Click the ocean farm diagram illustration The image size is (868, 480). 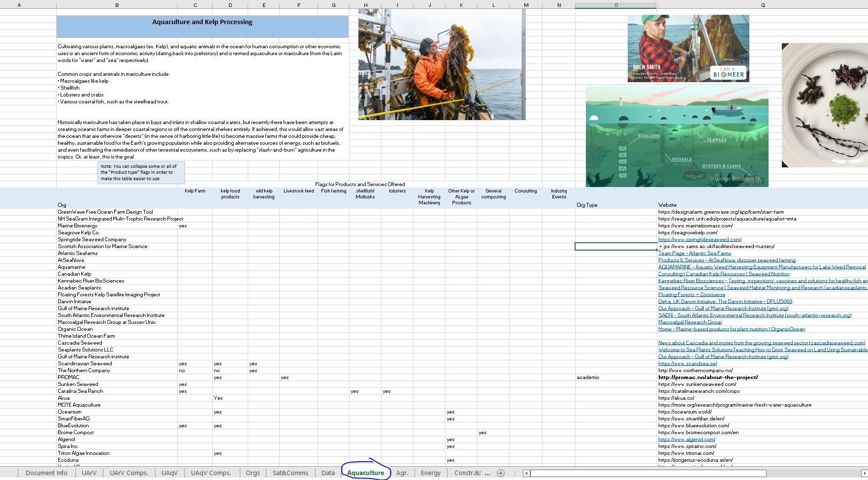pos(676,136)
